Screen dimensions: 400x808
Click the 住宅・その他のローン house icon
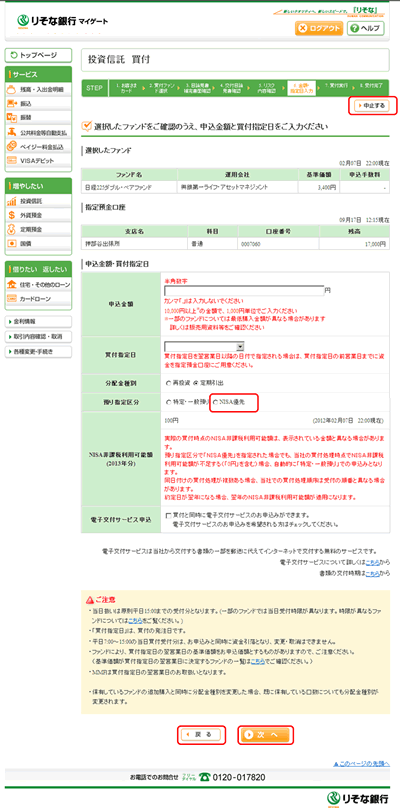click(x=12, y=284)
